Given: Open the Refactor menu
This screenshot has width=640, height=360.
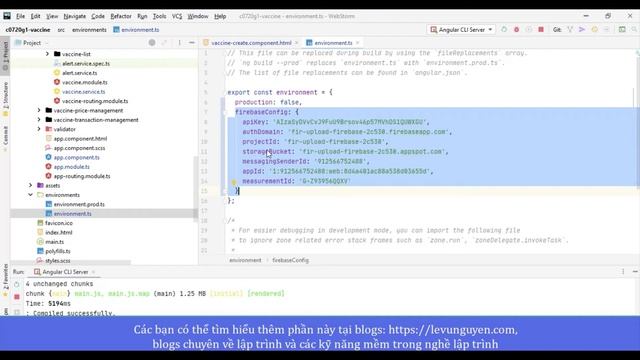Looking at the screenshot, I should point(121,16).
